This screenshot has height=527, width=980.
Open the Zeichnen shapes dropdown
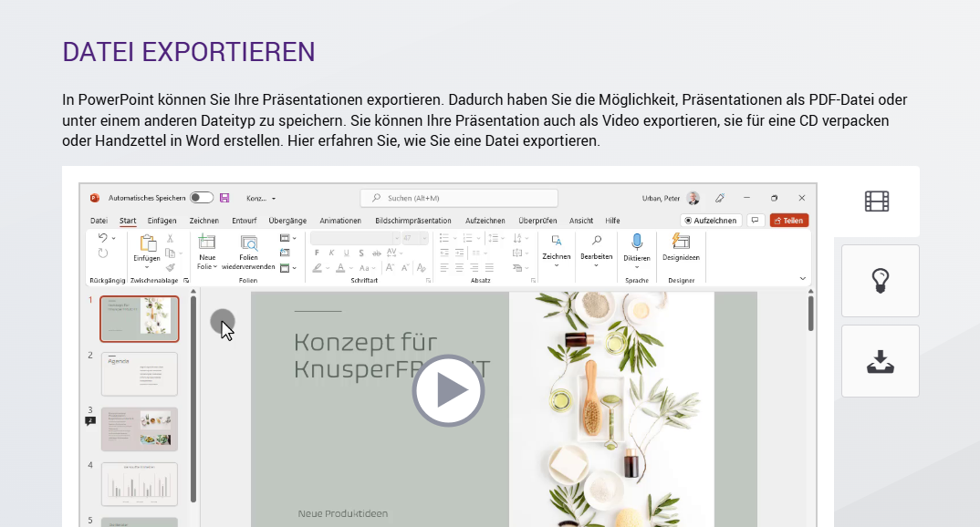click(x=557, y=251)
